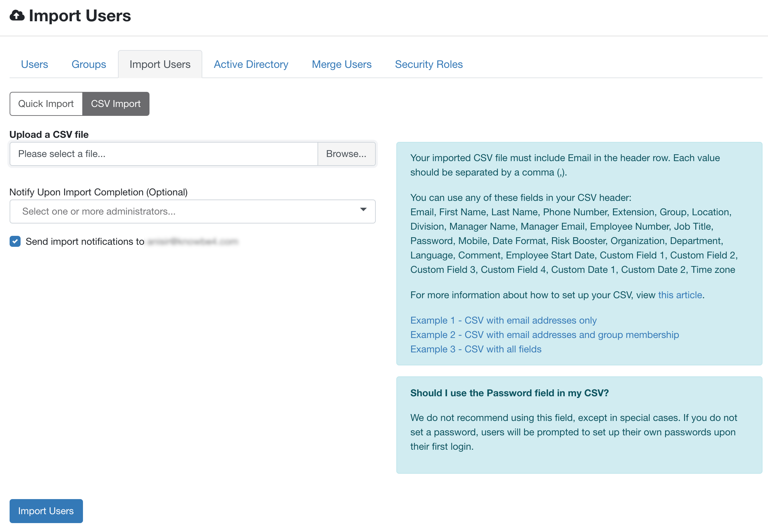
Task: Open the 'this article' link
Action: pyautogui.click(x=680, y=295)
